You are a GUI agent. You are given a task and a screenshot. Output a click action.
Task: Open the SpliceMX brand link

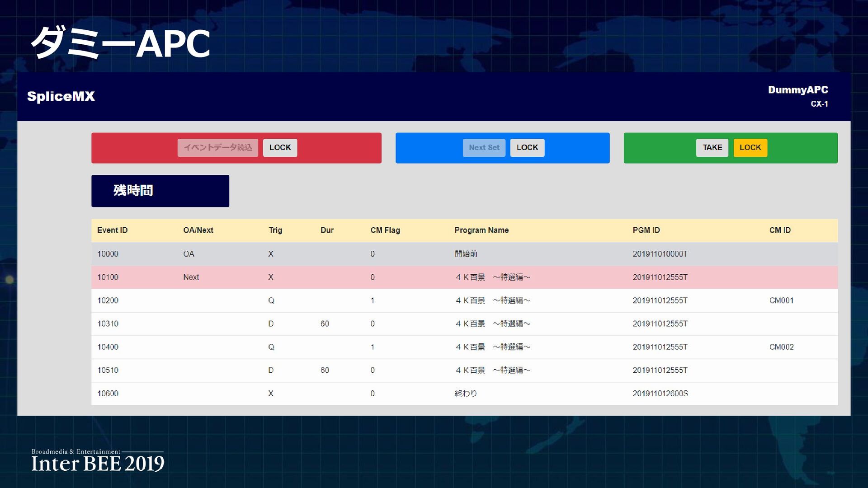(61, 96)
